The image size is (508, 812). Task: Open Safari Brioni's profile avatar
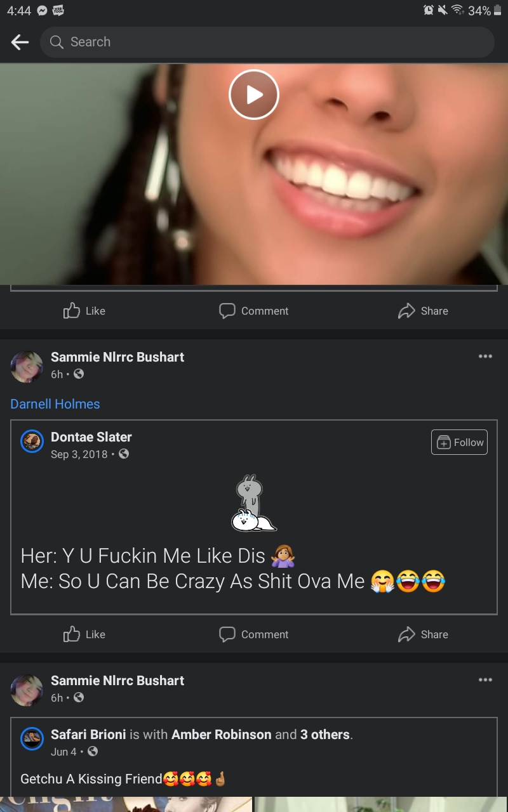point(32,738)
